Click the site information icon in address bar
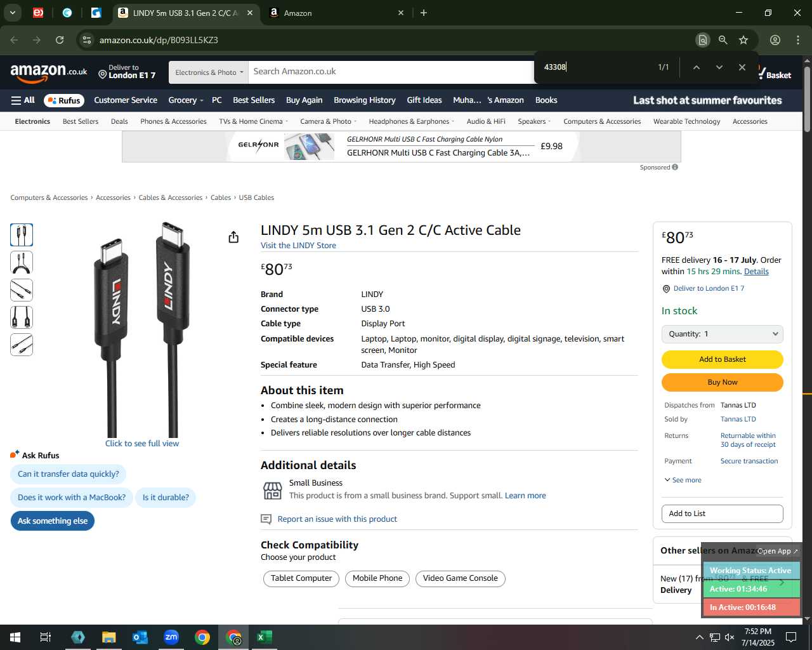812x650 pixels. [87, 40]
